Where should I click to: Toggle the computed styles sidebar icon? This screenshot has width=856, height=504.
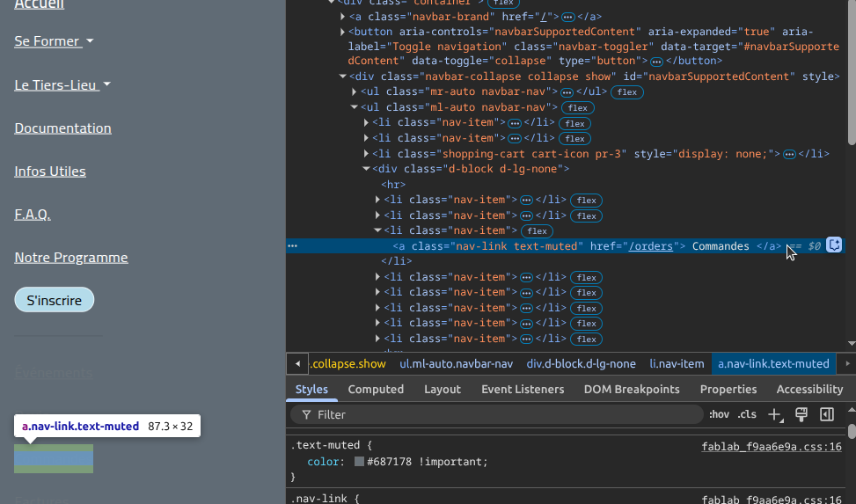pyautogui.click(x=827, y=414)
